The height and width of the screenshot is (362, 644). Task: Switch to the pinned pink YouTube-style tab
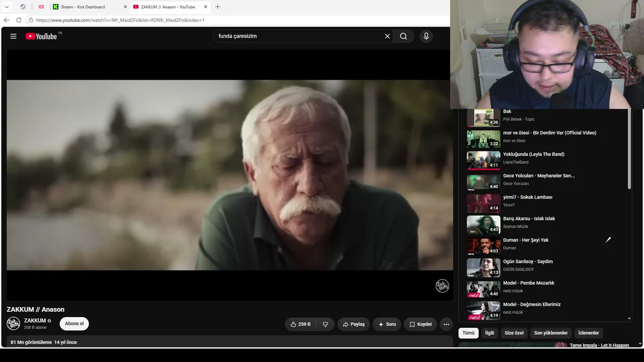41,7
